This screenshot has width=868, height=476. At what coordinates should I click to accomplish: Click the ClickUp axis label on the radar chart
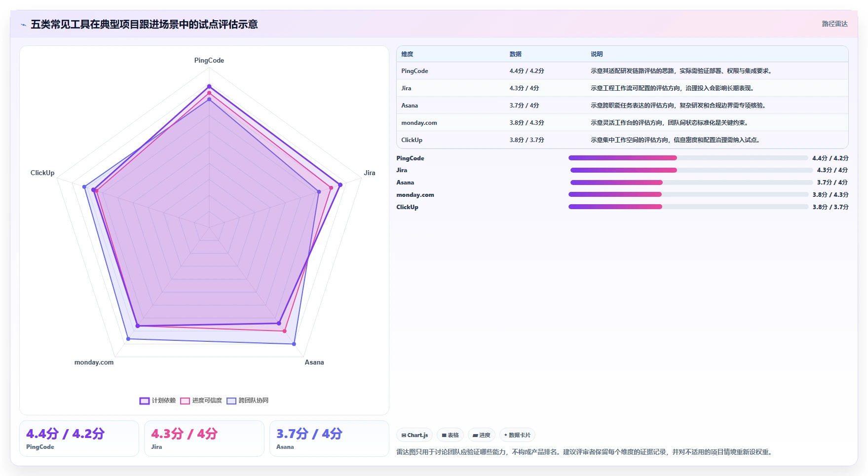tap(42, 173)
